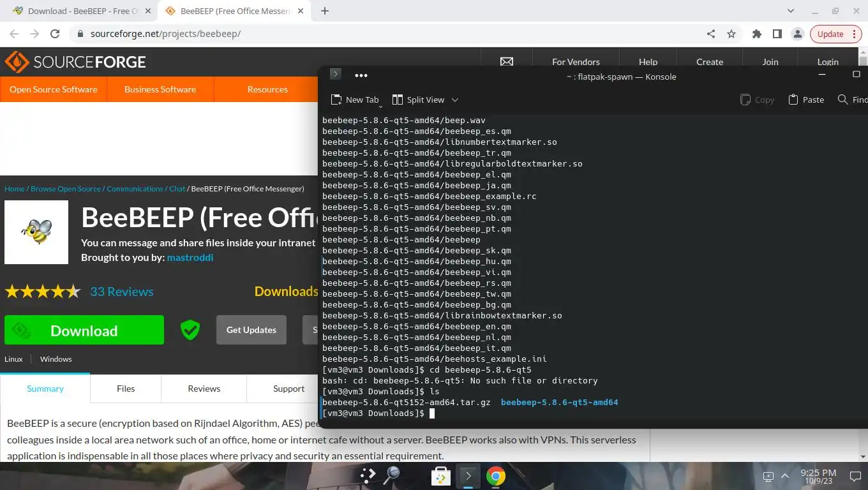Open search magnifier in taskbar
This screenshot has width=868, height=490.
[391, 475]
